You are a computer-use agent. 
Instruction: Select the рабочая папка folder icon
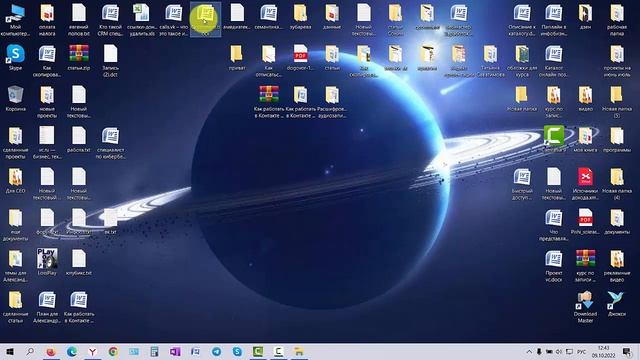pos(617,19)
